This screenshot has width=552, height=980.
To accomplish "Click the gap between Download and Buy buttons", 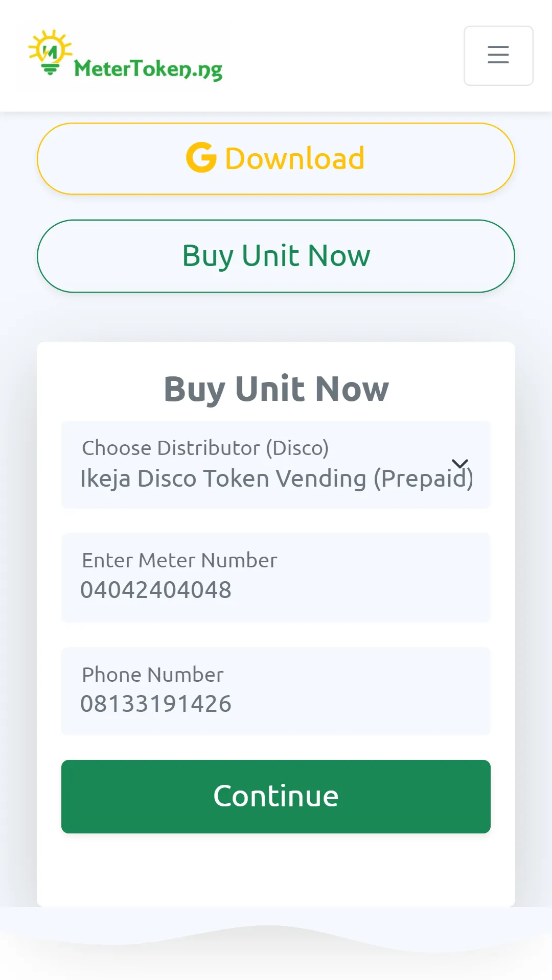I will 276,207.
